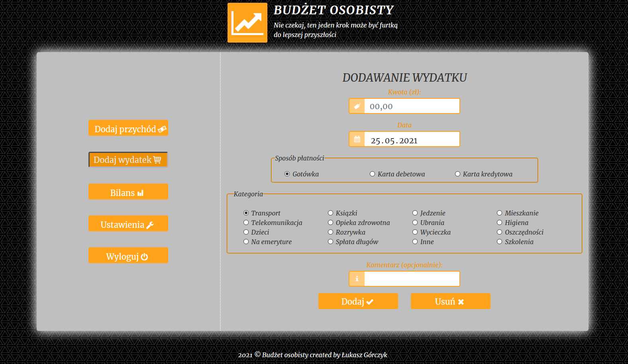Image resolution: width=628 pixels, height=364 pixels.
Task: Click the calendar icon beside date field
Action: coord(357,139)
